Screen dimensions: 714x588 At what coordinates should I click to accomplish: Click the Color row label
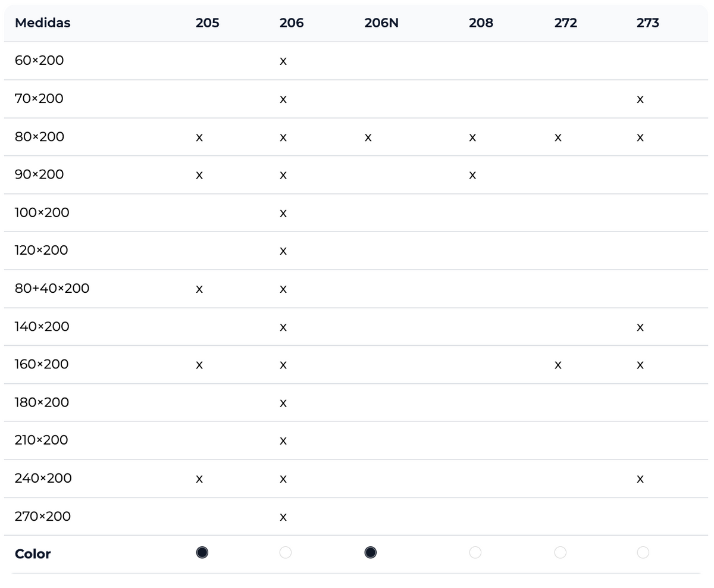point(33,554)
